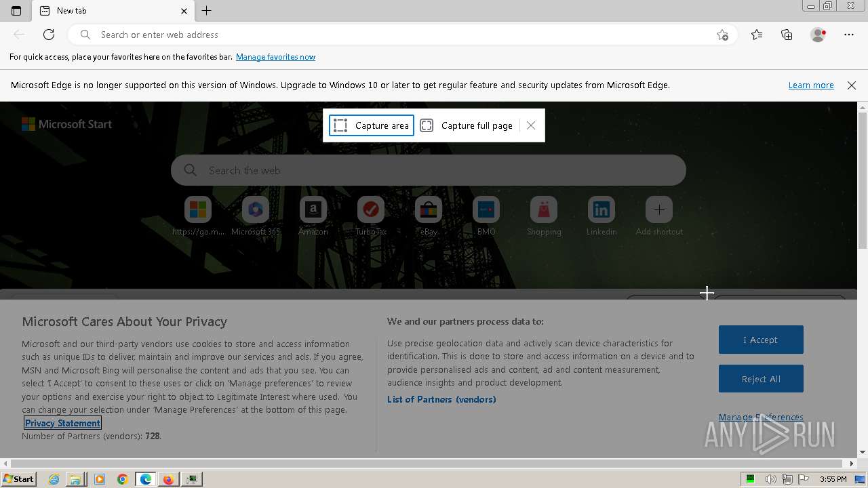Refresh the page
Image resolution: width=868 pixels, height=488 pixels.
coord(49,35)
